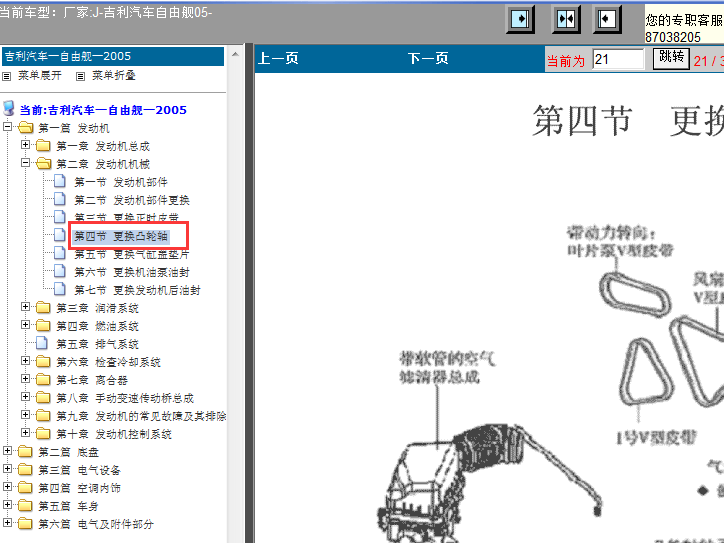Click open folder icon of 第二章 发动机机械
The width and height of the screenshot is (724, 543).
(43, 163)
